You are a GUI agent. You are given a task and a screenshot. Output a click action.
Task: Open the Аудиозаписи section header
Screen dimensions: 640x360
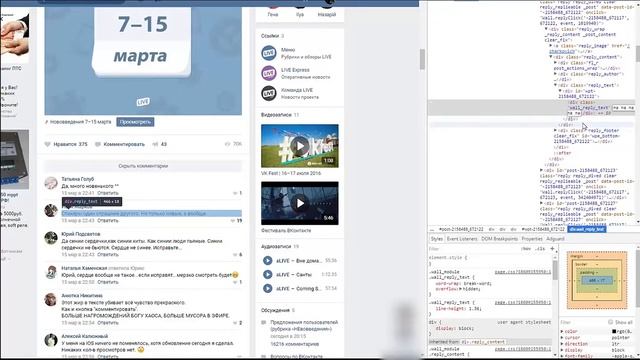[276, 247]
